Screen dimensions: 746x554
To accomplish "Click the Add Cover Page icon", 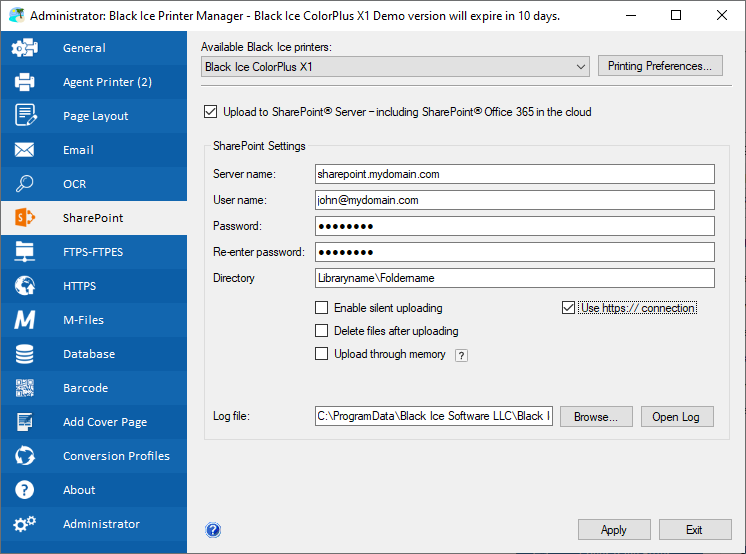I will tap(24, 422).
